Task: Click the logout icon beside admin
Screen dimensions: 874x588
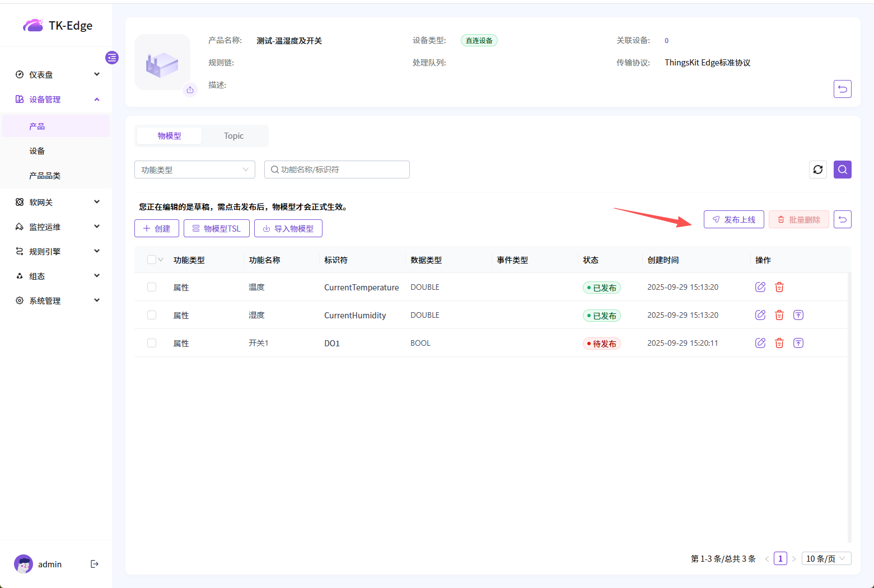Action: (x=95, y=564)
